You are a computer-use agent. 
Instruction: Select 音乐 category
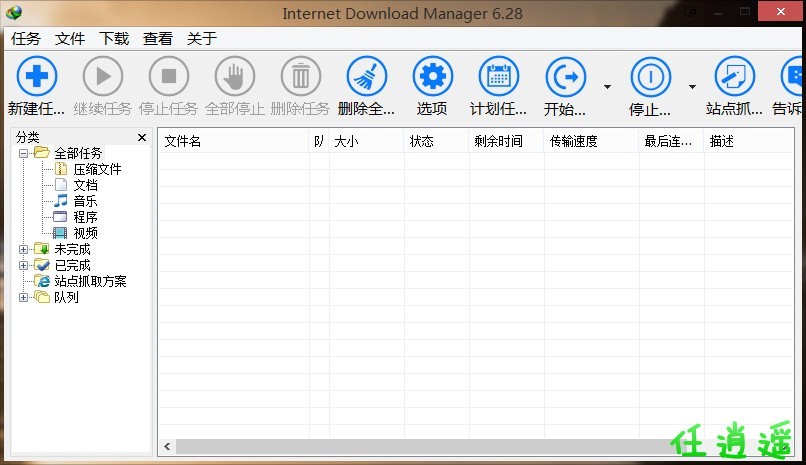(85, 201)
